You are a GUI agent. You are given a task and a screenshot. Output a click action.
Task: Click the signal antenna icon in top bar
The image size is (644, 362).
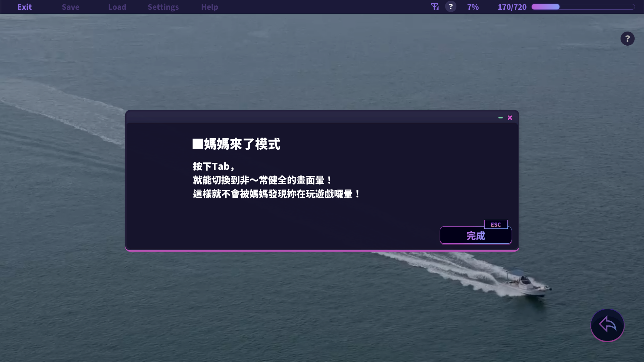(435, 7)
